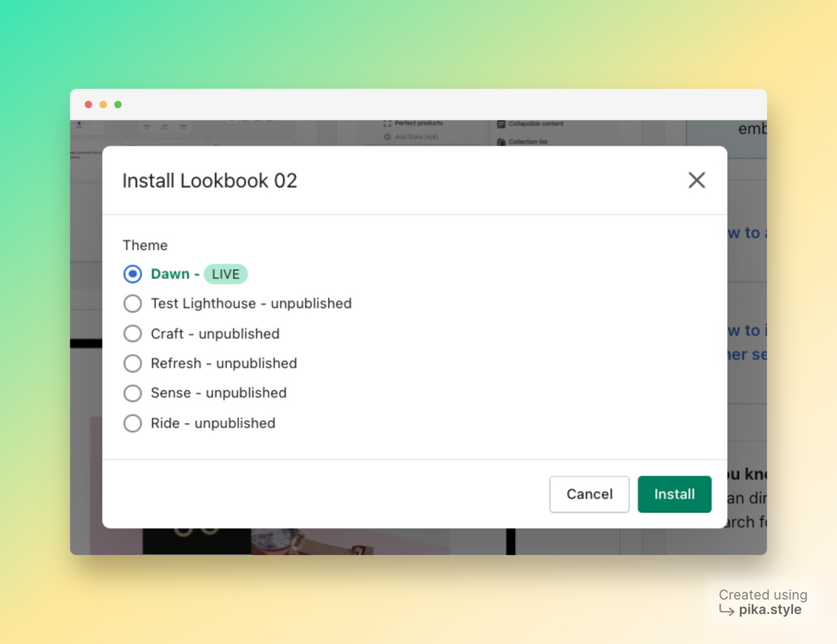This screenshot has height=644, width=837.
Task: Click the red window close dot
Action: [x=88, y=105]
